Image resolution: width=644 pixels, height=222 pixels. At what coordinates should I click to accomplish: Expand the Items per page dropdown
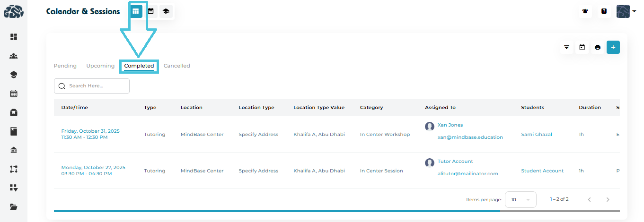[x=520, y=200]
